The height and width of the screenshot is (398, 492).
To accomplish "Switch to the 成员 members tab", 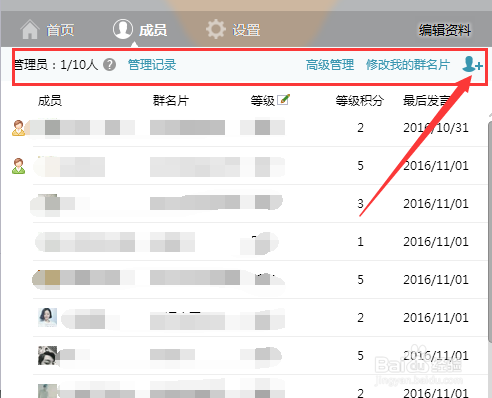I will tap(140, 29).
